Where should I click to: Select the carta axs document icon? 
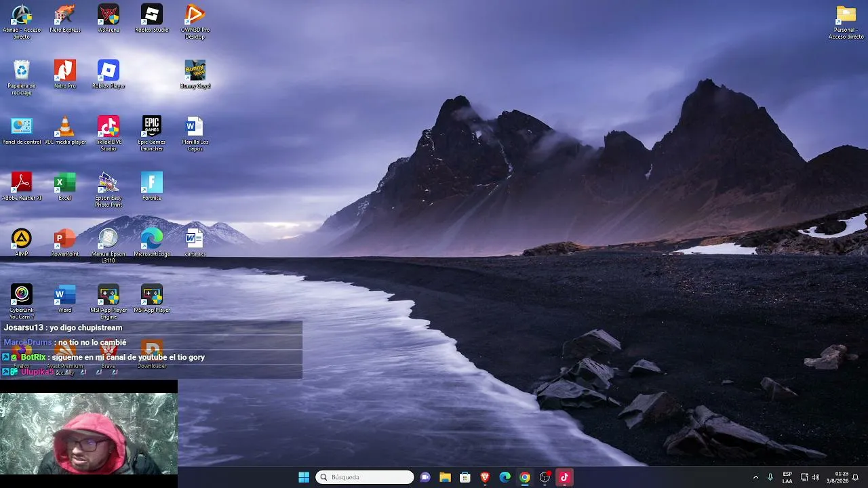click(195, 243)
